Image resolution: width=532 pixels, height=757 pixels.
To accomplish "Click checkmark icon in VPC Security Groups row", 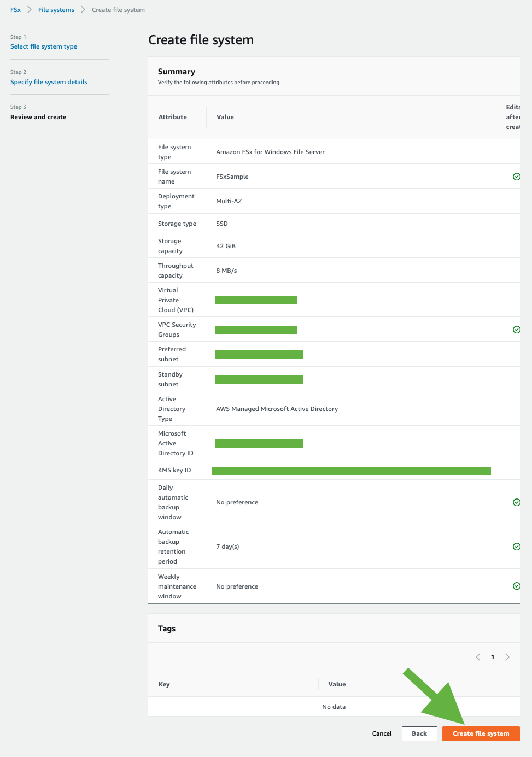I will tap(516, 330).
